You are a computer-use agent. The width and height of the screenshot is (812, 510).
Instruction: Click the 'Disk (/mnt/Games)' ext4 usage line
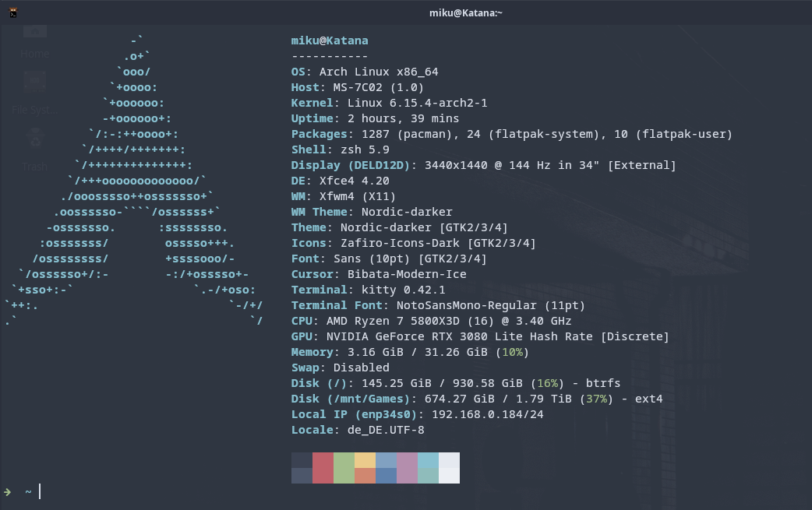coord(477,399)
